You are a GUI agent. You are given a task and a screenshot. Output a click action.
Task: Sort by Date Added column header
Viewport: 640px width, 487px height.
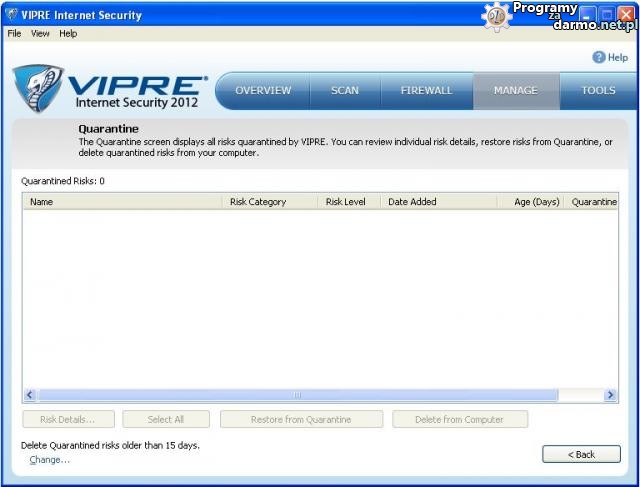pos(438,201)
